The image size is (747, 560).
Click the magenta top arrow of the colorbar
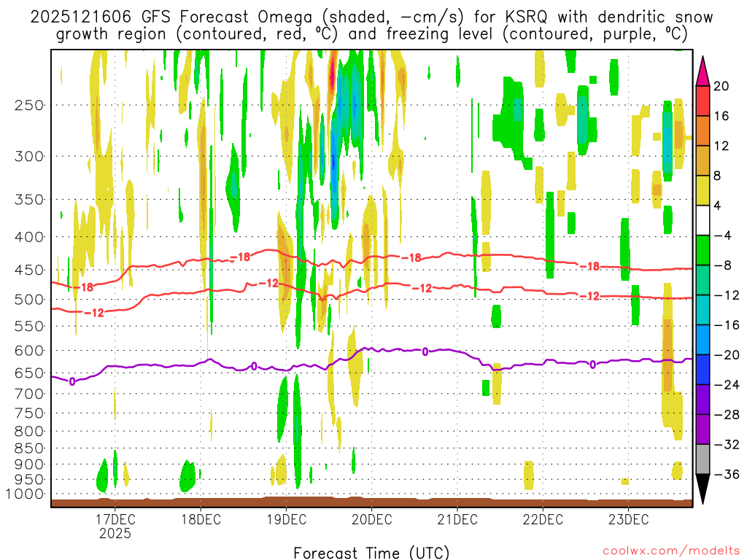pos(703,71)
